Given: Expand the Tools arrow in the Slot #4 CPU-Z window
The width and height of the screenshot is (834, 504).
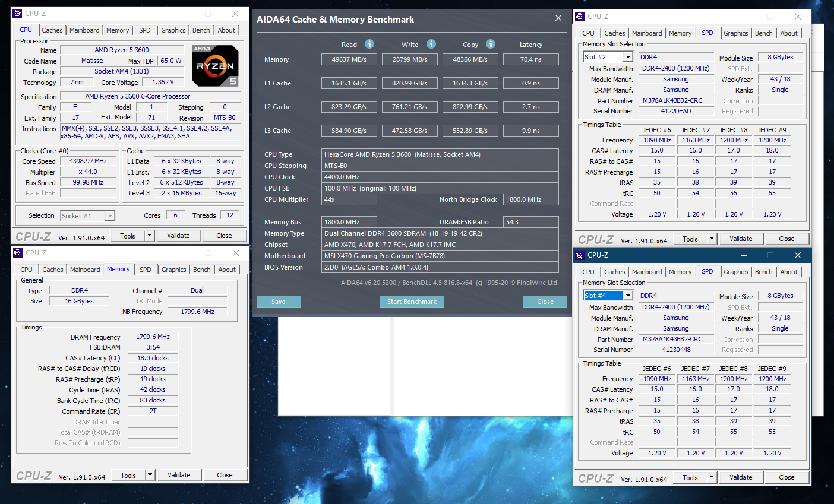Looking at the screenshot, I should point(712,477).
